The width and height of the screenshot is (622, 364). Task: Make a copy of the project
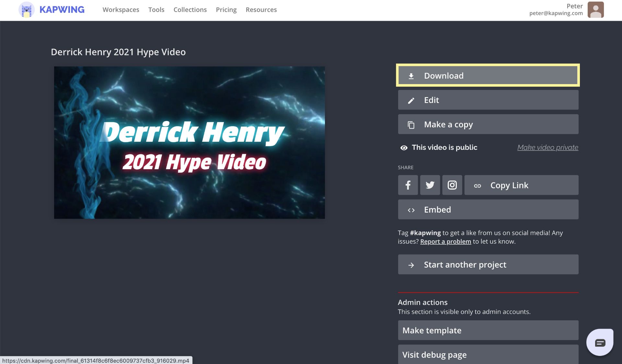[488, 125]
